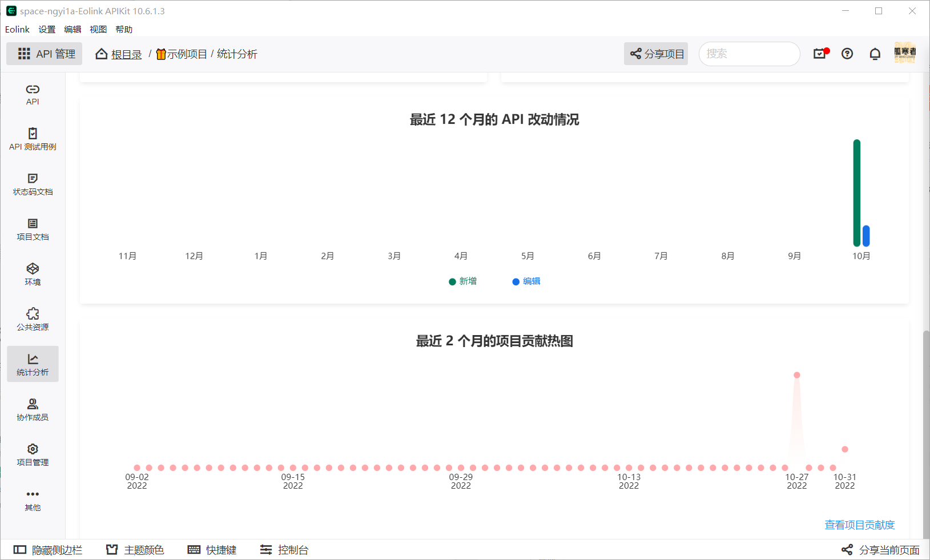Open the user avatar menu
930x560 pixels.
905,53
